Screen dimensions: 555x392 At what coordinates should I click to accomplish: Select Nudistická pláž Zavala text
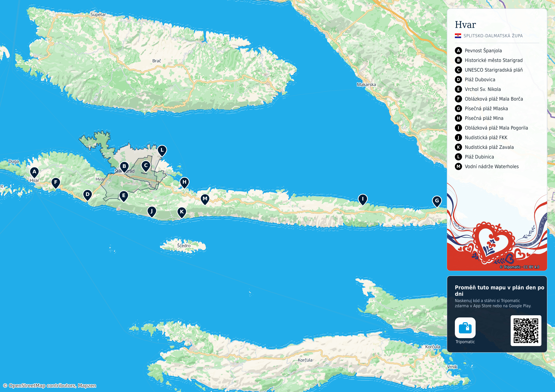pyautogui.click(x=489, y=147)
